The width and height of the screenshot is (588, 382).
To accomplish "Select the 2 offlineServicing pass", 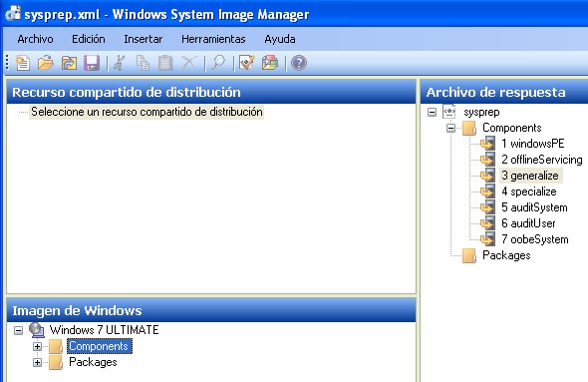I will pyautogui.click(x=542, y=160).
